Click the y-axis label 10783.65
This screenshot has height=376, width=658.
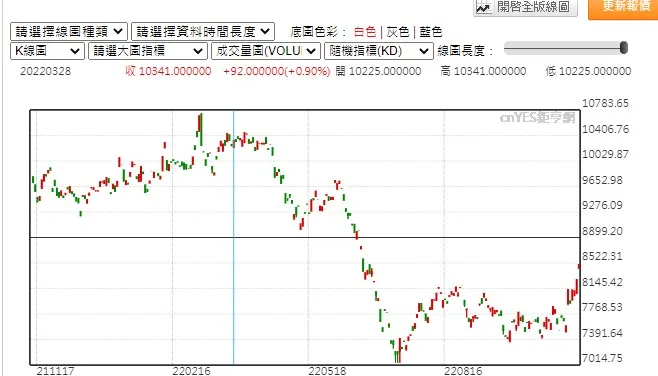(x=606, y=103)
